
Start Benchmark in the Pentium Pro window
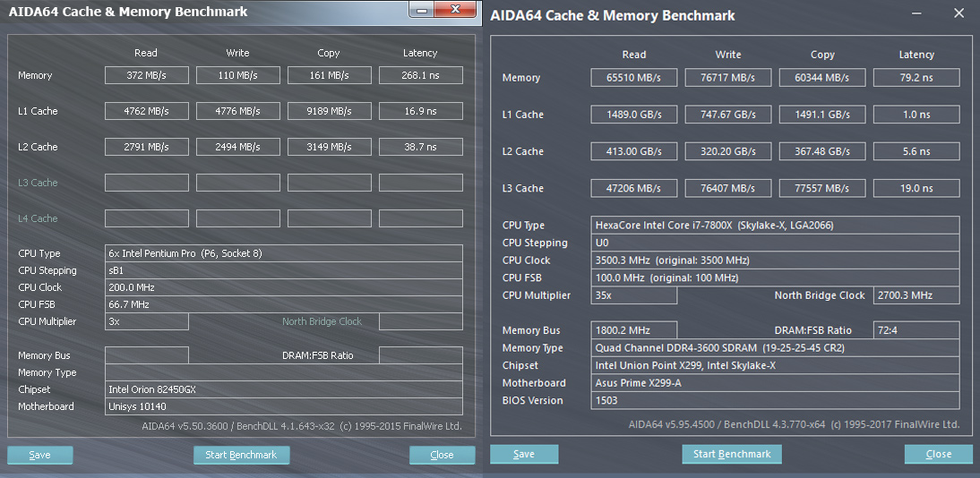(x=241, y=455)
